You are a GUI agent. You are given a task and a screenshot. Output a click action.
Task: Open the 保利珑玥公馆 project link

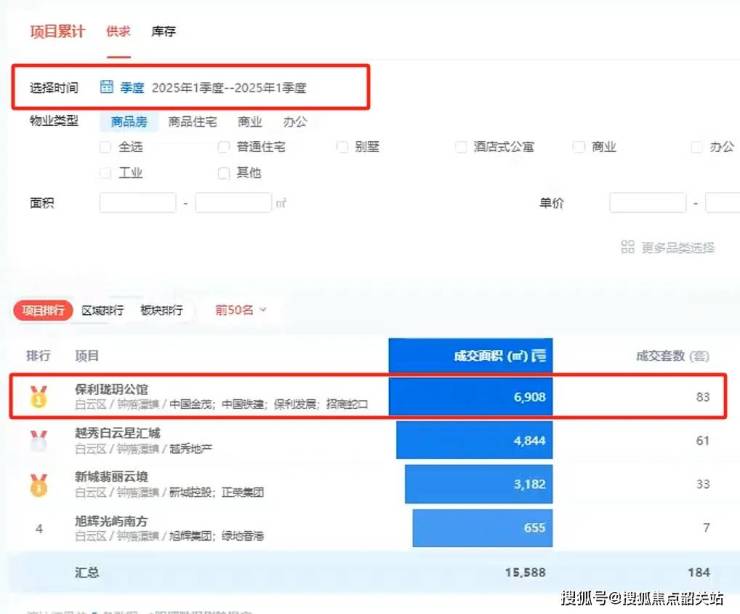click(111, 387)
